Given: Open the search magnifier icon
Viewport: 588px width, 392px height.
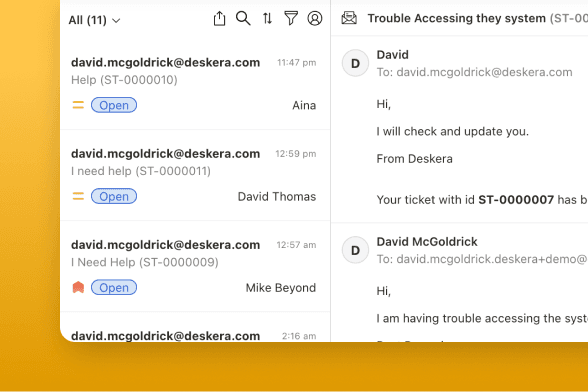Looking at the screenshot, I should (243, 18).
